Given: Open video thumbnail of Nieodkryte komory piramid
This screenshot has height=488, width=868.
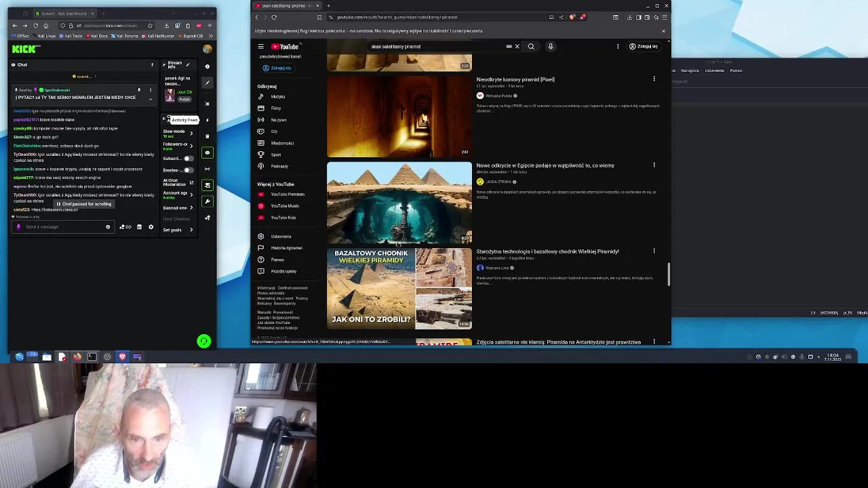Looking at the screenshot, I should pos(399,116).
